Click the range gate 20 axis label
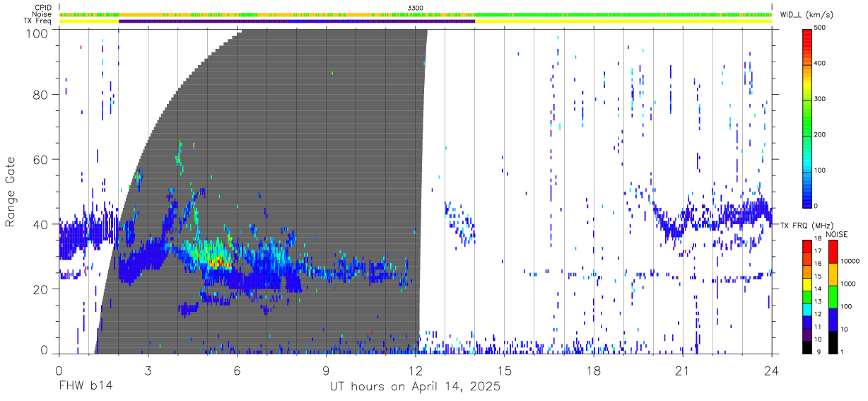 tap(41, 289)
